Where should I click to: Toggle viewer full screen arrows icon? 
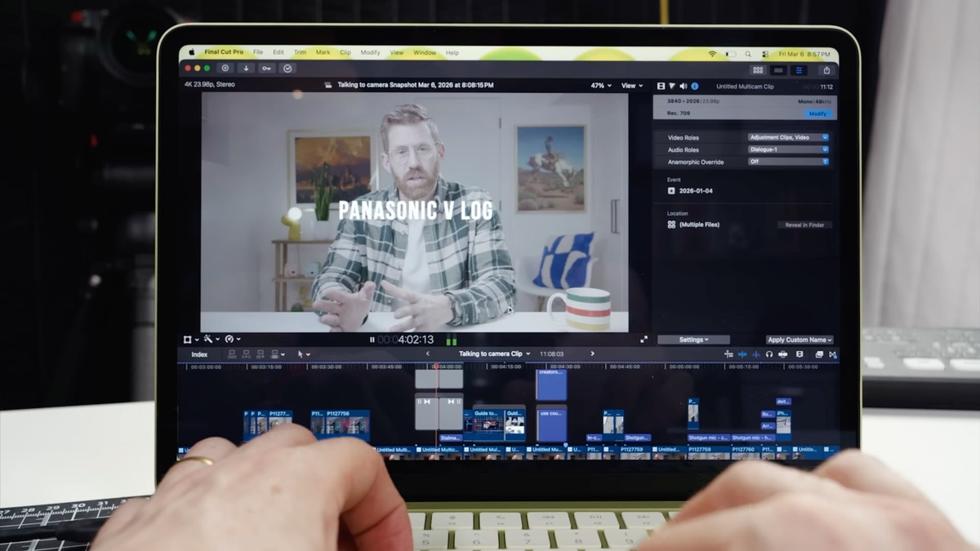point(644,340)
